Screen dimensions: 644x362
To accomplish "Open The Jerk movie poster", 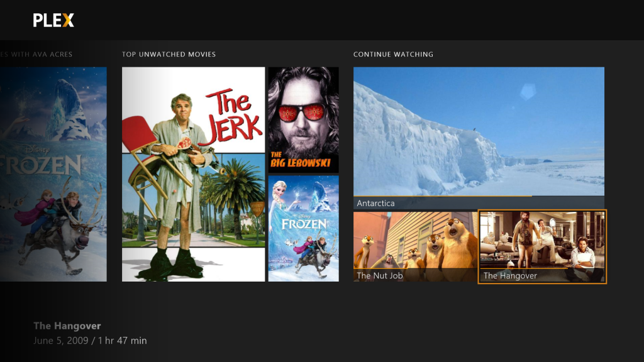I will coord(194,174).
